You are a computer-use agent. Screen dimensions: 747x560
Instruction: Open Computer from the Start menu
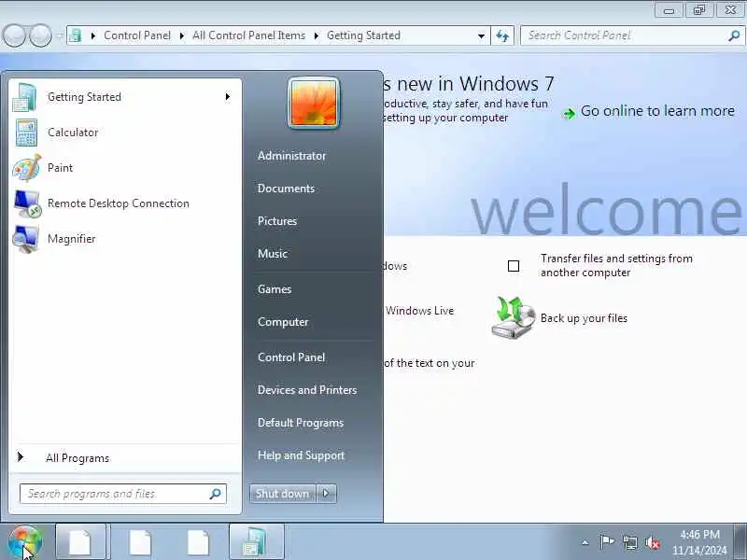[283, 322]
